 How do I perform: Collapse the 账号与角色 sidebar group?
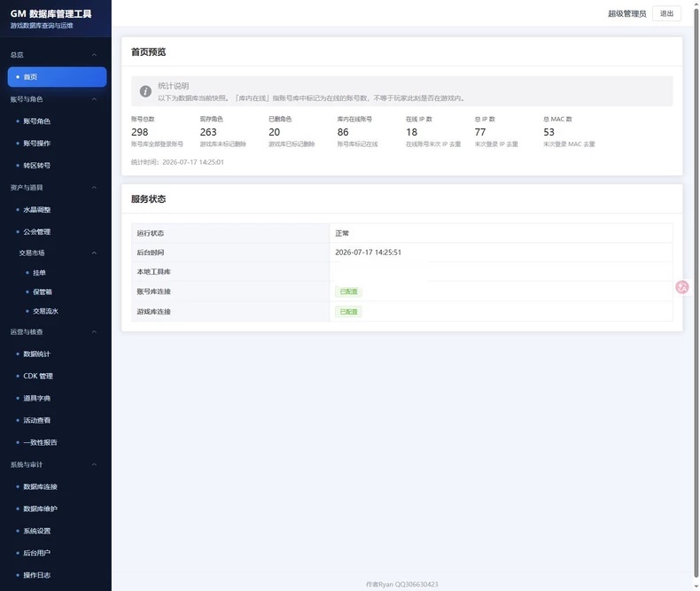(94, 99)
